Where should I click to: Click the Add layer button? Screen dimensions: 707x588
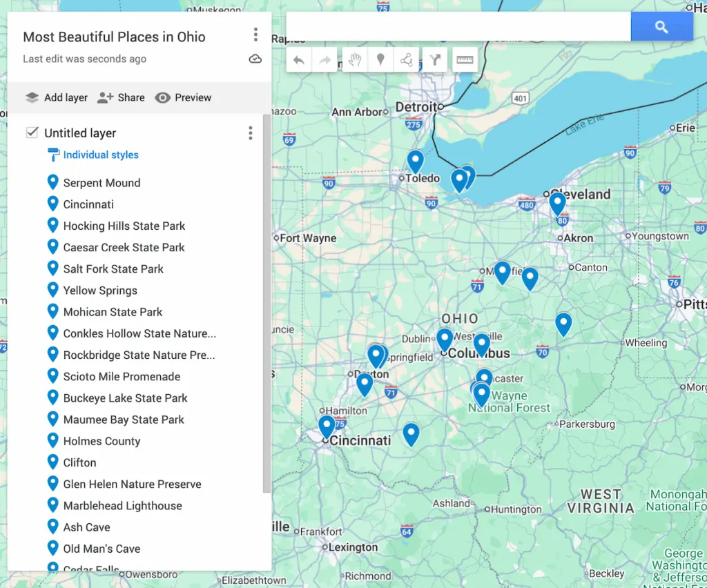(x=57, y=97)
